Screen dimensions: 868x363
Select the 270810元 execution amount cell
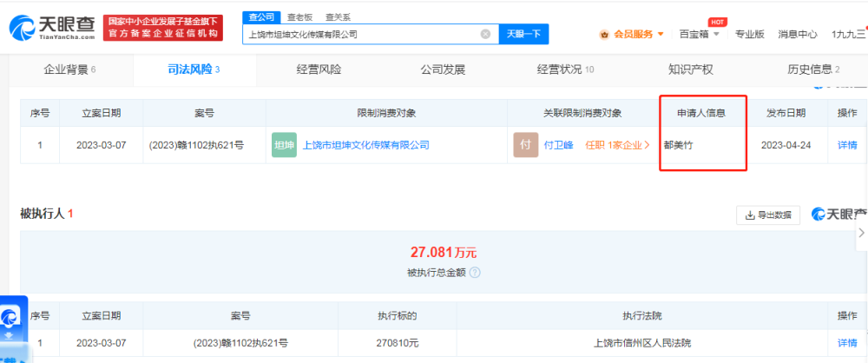pos(398,343)
